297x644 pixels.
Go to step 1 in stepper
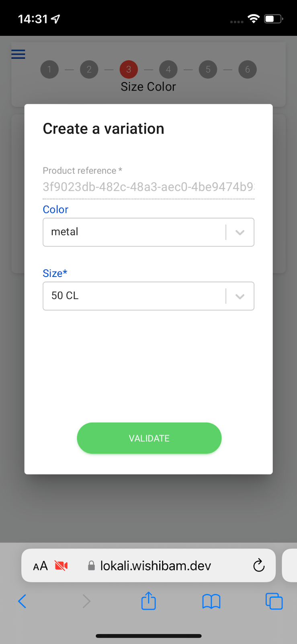[x=49, y=70]
